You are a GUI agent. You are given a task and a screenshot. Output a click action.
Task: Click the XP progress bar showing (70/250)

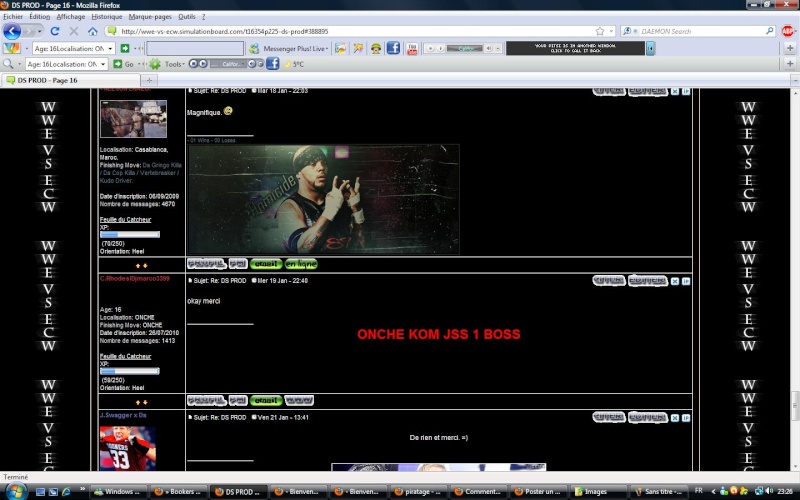[130, 235]
